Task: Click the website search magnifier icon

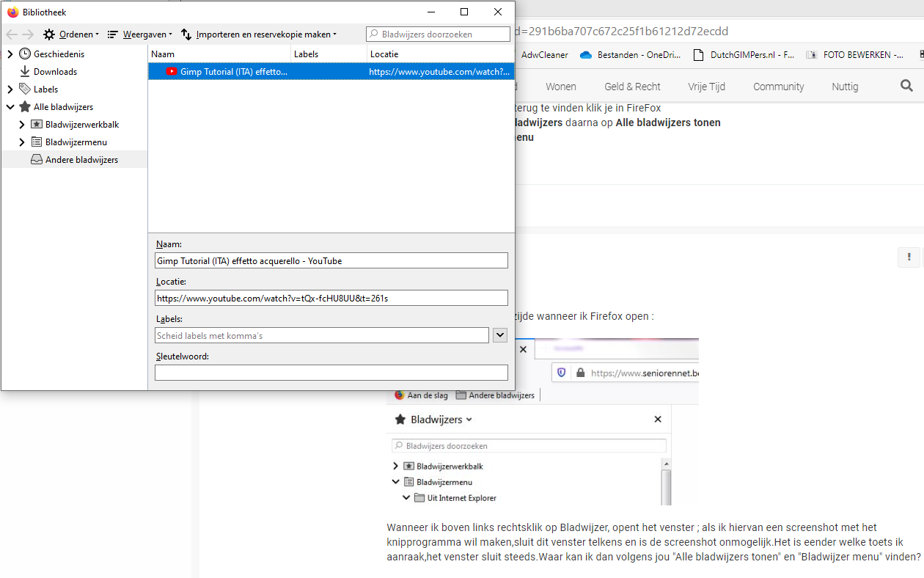Action: 906,87
